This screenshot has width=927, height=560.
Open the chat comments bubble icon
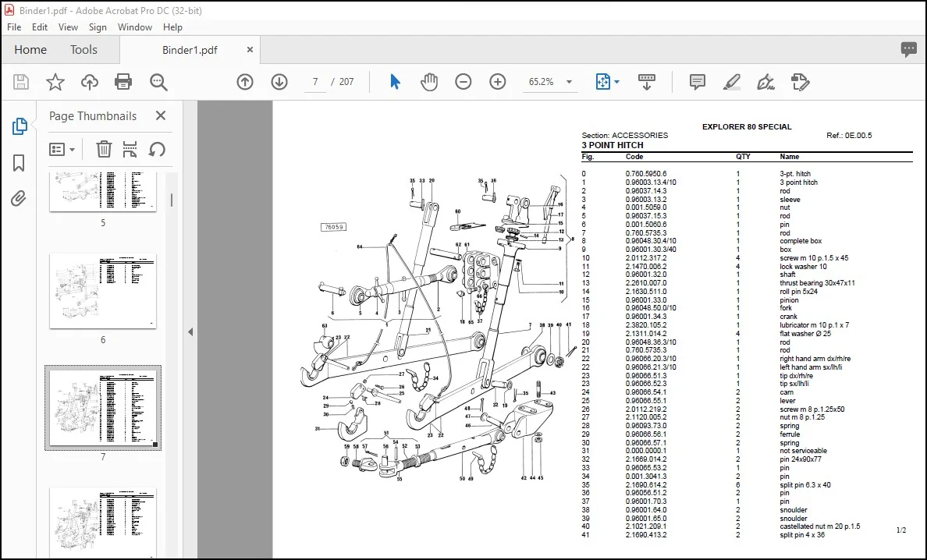click(x=909, y=50)
